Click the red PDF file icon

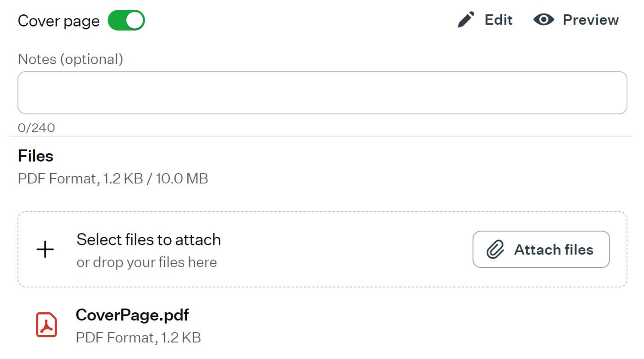point(46,324)
